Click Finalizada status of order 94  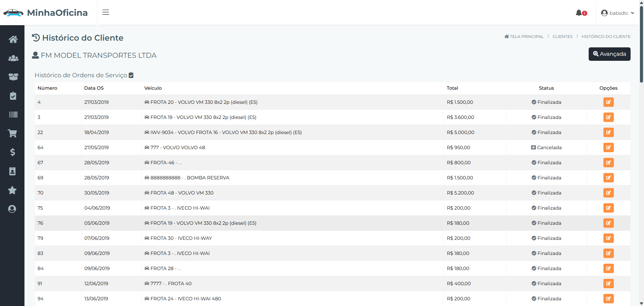[x=546, y=299]
